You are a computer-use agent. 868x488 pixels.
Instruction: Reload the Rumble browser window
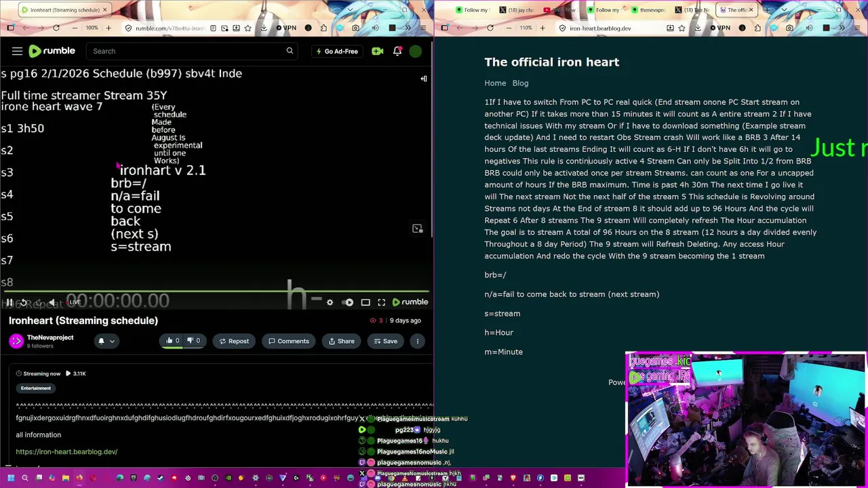click(x=56, y=28)
